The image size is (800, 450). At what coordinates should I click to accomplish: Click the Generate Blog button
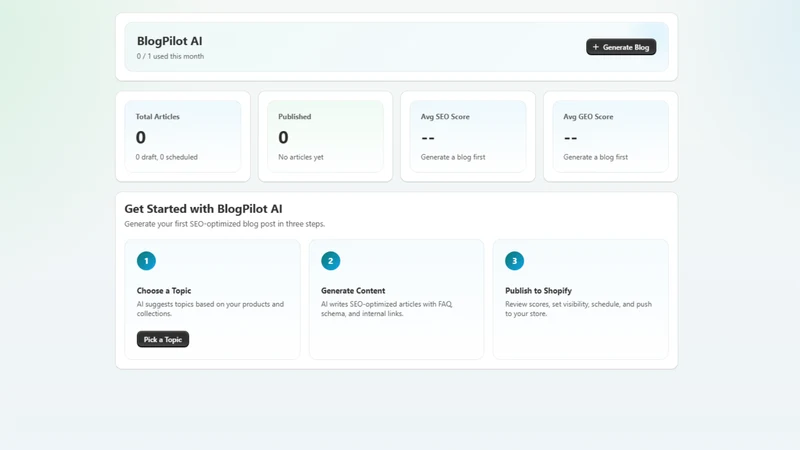(621, 47)
